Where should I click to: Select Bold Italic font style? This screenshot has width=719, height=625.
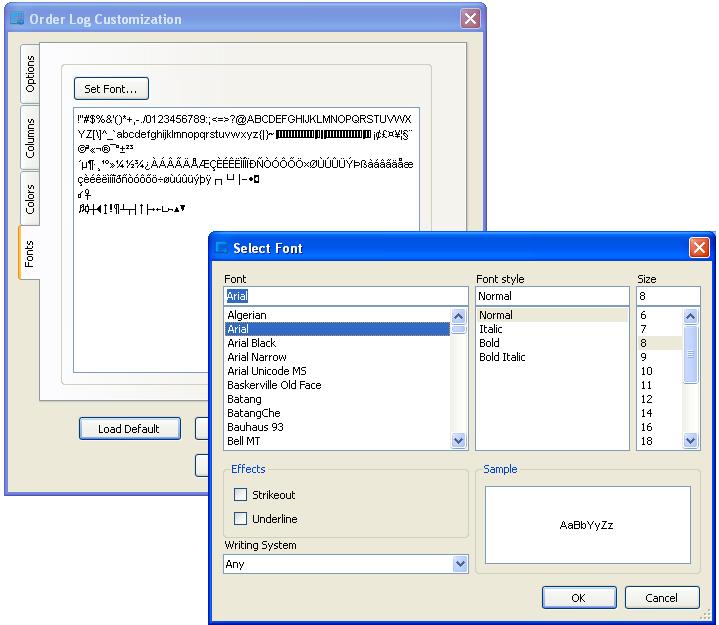tap(502, 357)
